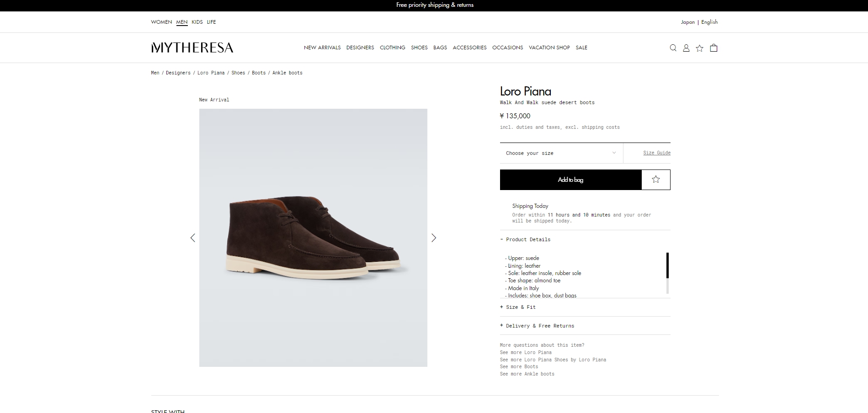Click See more Ankle boots link
Screen dimensions: 868x413
click(x=527, y=374)
